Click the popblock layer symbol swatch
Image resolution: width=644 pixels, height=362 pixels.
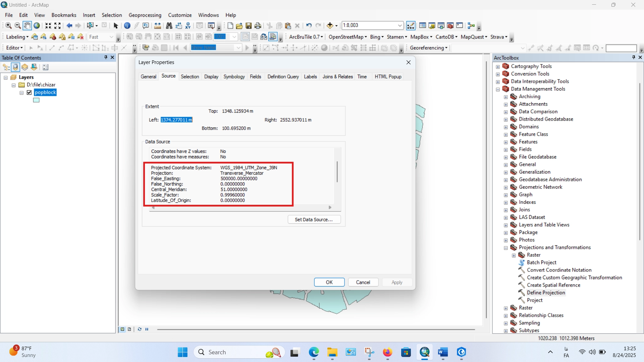pyautogui.click(x=36, y=100)
